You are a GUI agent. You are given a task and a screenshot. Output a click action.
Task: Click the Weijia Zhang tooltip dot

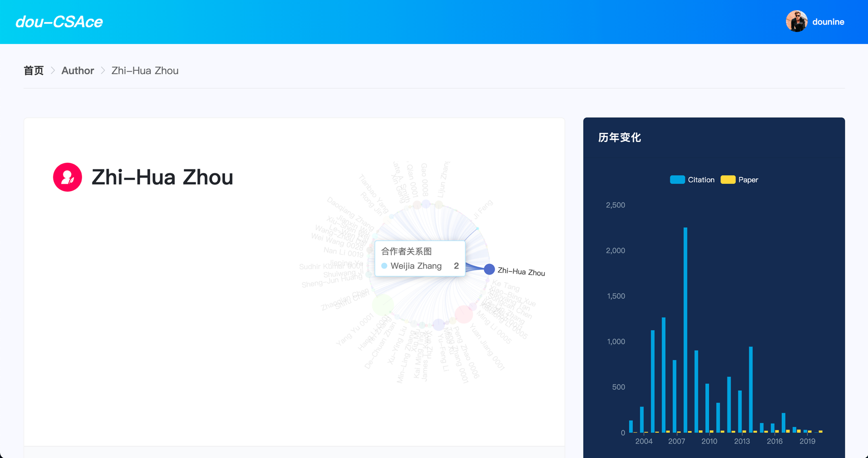pos(384,266)
